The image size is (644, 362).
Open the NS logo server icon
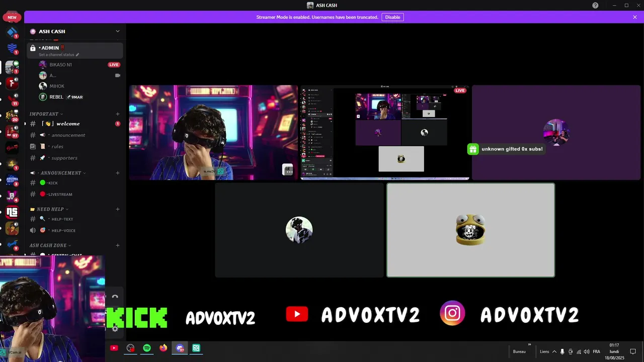click(12, 212)
